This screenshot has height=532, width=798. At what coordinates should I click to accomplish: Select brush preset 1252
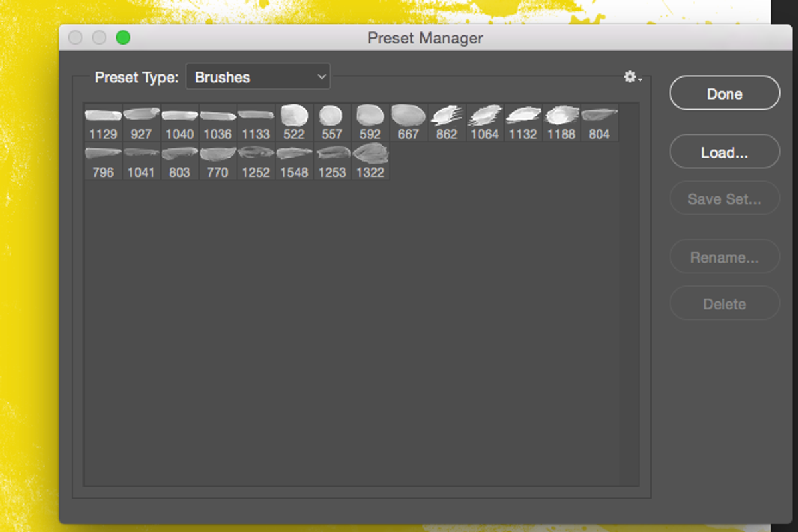click(256, 161)
